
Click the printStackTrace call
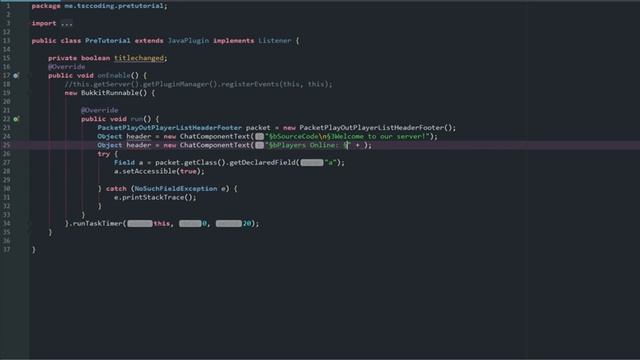[x=153, y=198]
